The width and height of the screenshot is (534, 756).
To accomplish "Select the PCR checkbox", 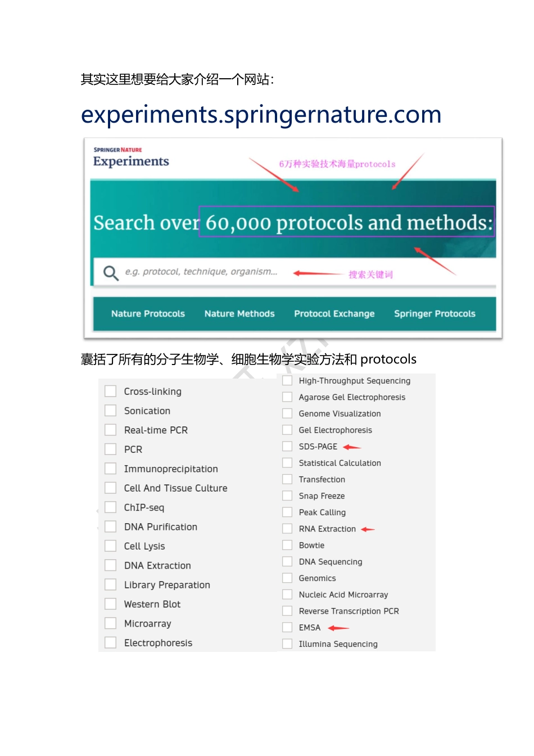I will click(110, 449).
